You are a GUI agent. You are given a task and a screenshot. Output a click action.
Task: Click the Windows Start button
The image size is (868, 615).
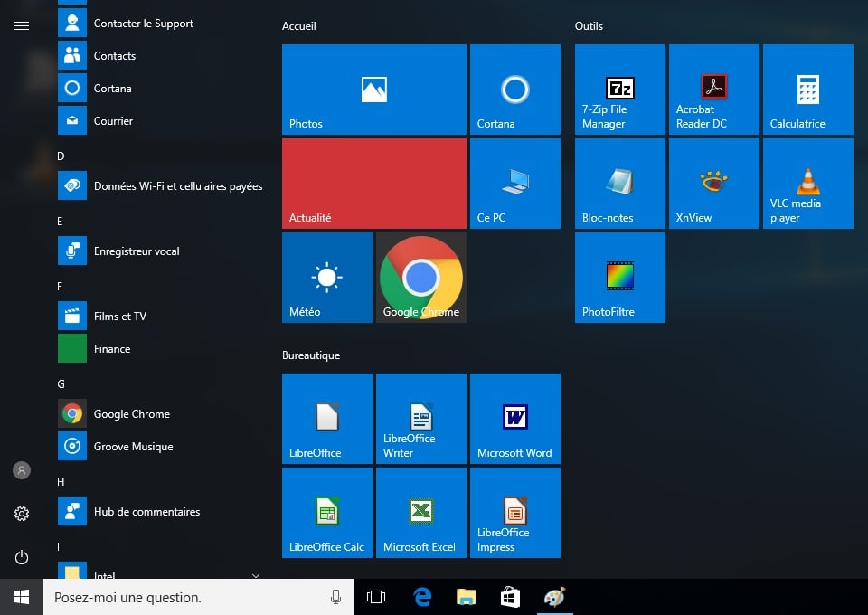(x=22, y=597)
